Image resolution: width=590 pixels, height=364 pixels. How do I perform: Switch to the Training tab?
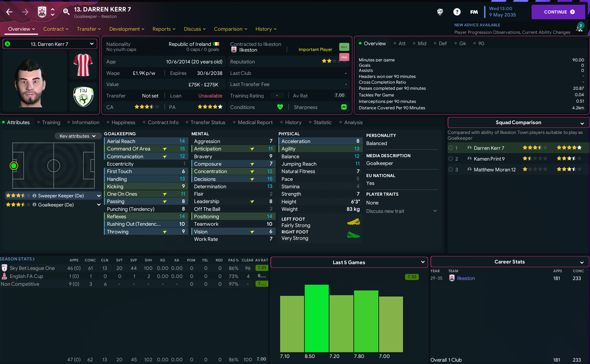(x=51, y=122)
